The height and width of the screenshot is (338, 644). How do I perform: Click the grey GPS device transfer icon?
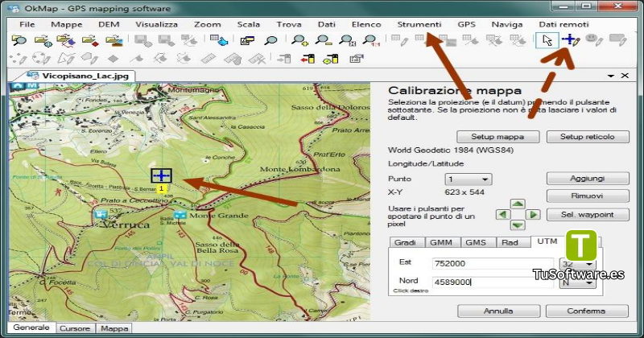tap(284, 59)
